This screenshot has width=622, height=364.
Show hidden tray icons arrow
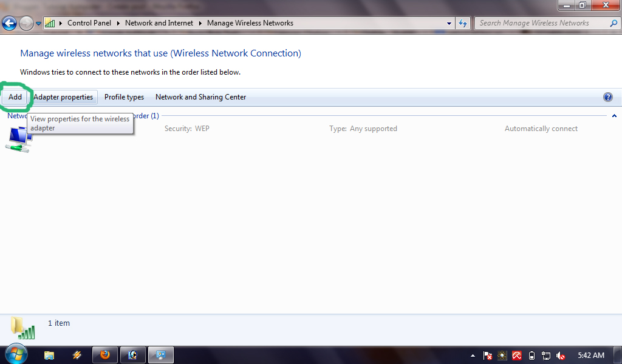(x=473, y=356)
